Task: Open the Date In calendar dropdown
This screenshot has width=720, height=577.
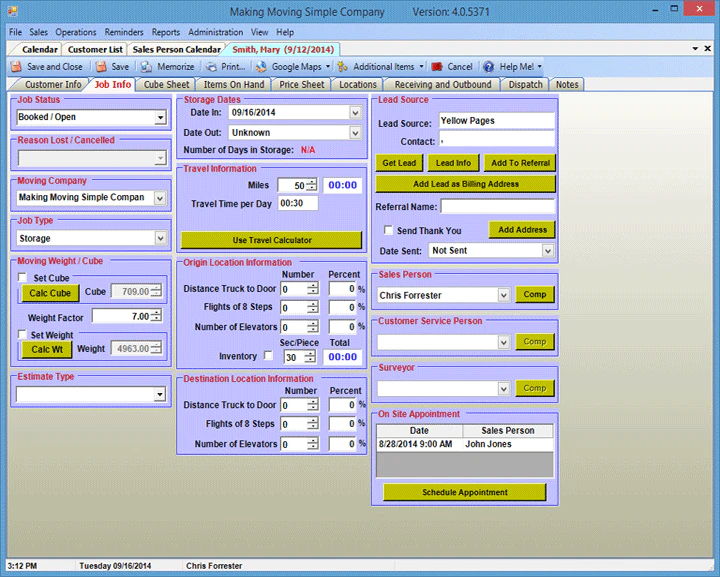Action: point(355,112)
